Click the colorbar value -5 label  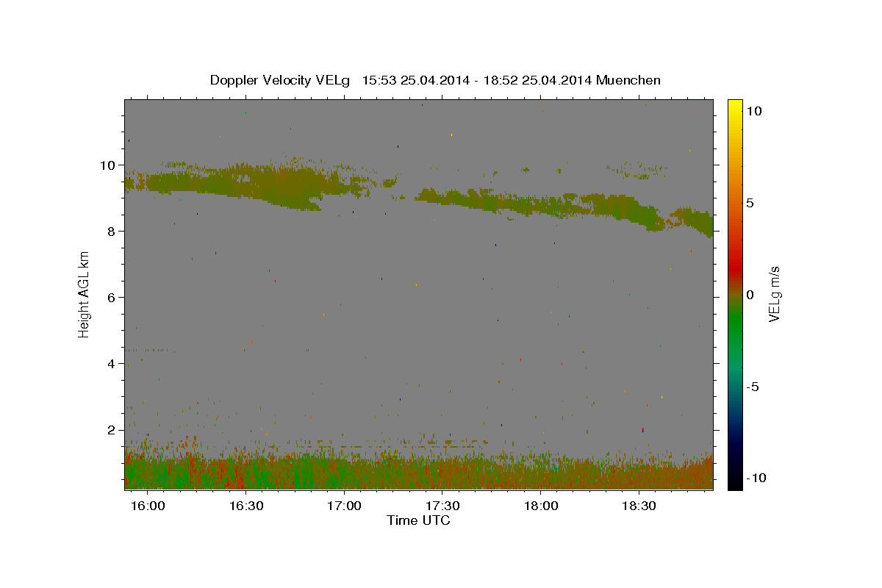[754, 387]
